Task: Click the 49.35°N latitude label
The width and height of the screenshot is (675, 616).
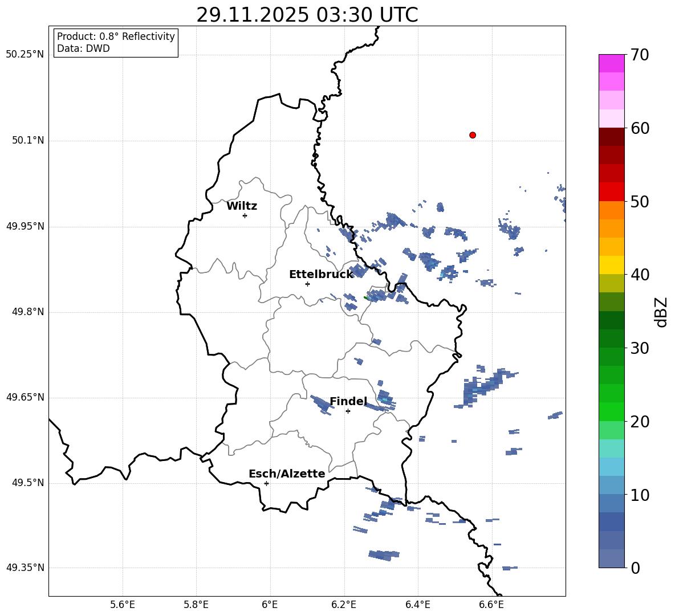Action: point(25,568)
